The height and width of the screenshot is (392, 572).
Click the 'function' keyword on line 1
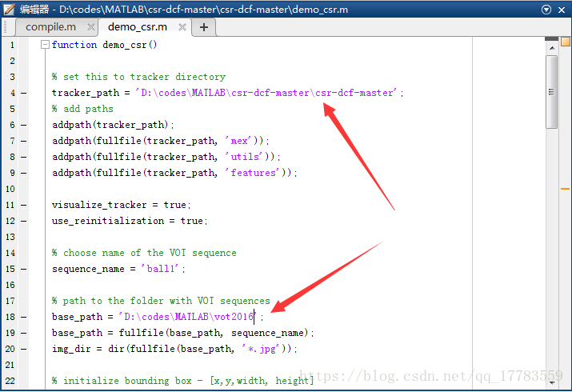74,45
